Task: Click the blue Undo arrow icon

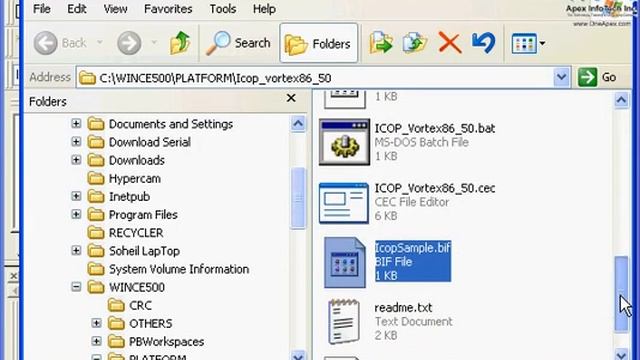Action: (484, 43)
